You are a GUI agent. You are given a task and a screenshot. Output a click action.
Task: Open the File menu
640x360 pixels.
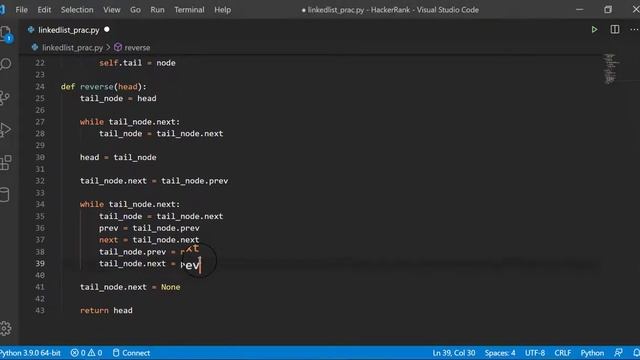(21, 10)
